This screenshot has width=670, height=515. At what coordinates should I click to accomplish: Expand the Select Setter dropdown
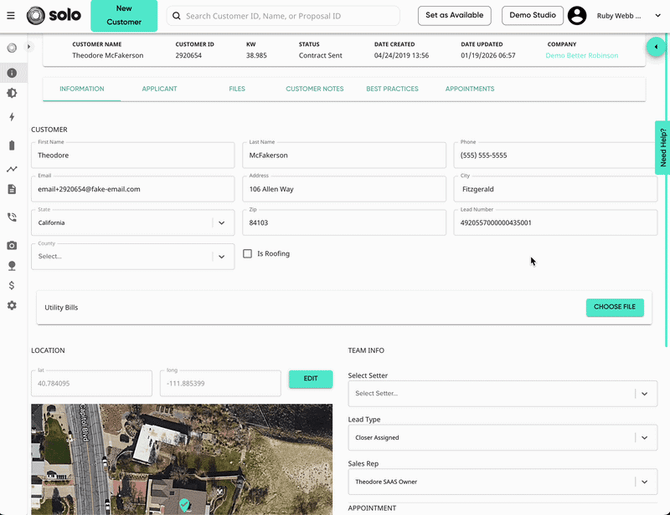pyautogui.click(x=502, y=393)
